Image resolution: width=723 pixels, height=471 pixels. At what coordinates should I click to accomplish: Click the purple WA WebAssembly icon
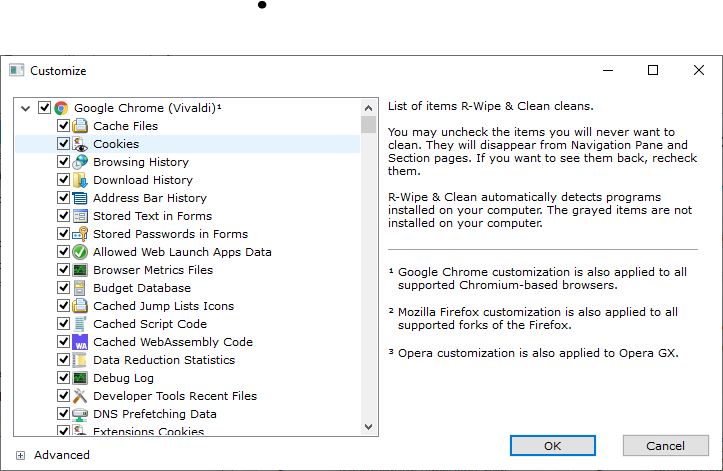pos(80,342)
